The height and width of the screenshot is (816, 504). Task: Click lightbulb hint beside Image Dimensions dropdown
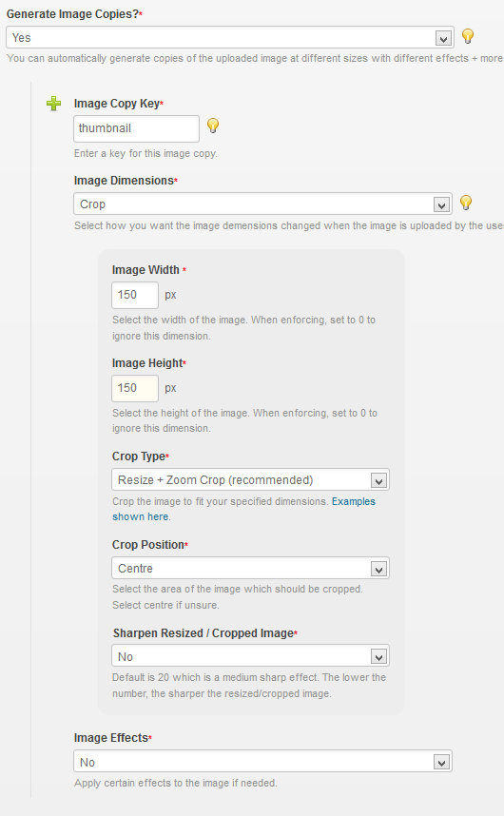[466, 203]
